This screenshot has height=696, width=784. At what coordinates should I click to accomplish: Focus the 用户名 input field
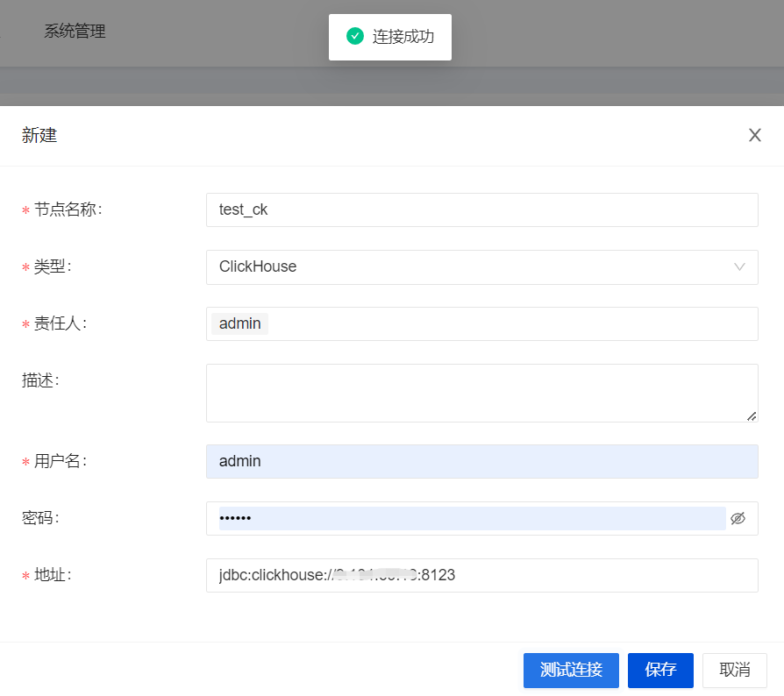tap(481, 461)
